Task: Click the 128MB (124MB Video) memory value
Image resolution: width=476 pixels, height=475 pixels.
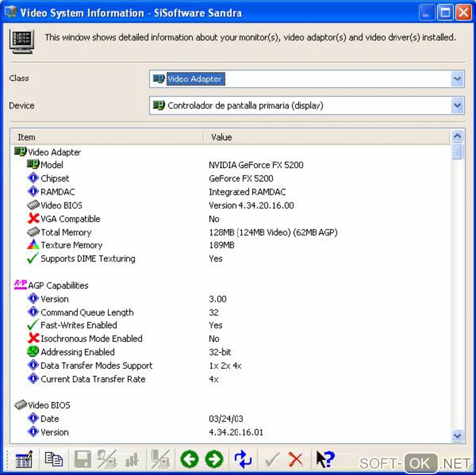Action: (273, 232)
